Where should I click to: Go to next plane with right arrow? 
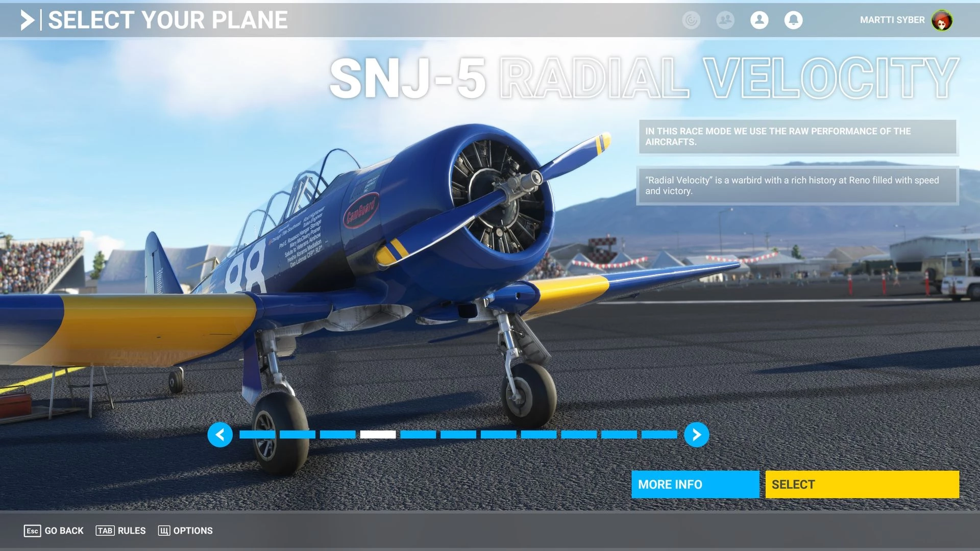click(696, 435)
